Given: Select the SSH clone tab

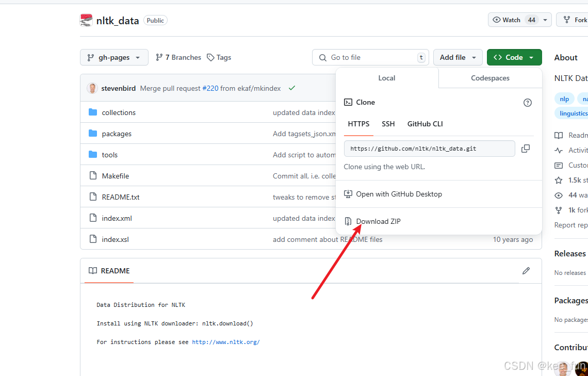Looking at the screenshot, I should (388, 124).
